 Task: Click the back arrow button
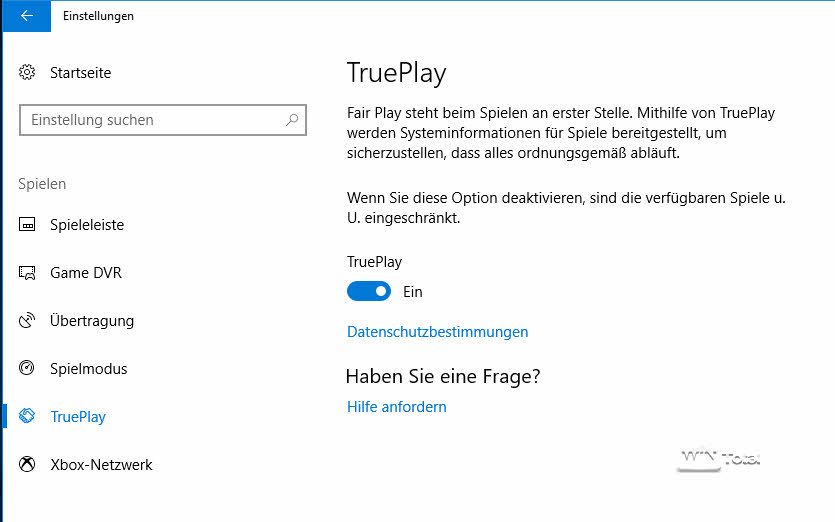26,16
